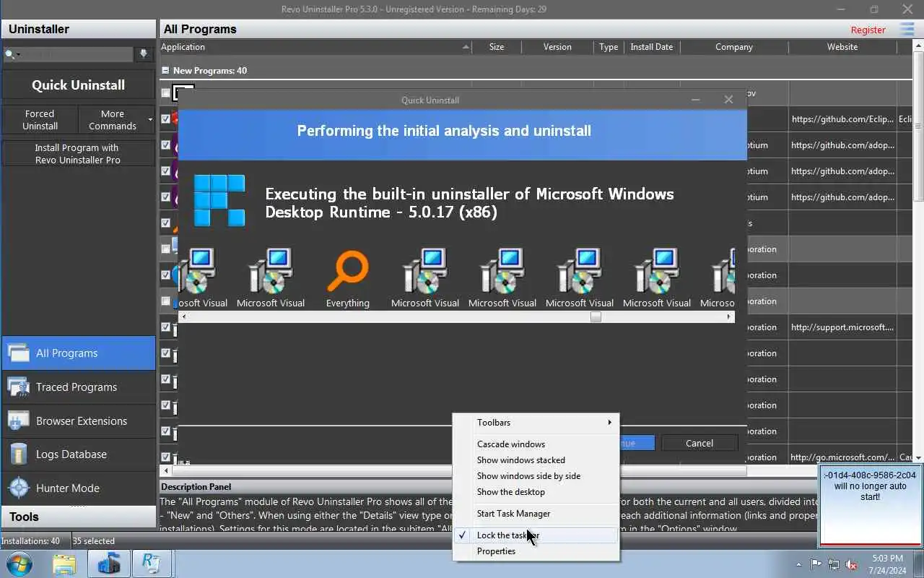This screenshot has height=578, width=924.
Task: Click the taskbar clock showing 5:03 PM
Action: (x=888, y=564)
